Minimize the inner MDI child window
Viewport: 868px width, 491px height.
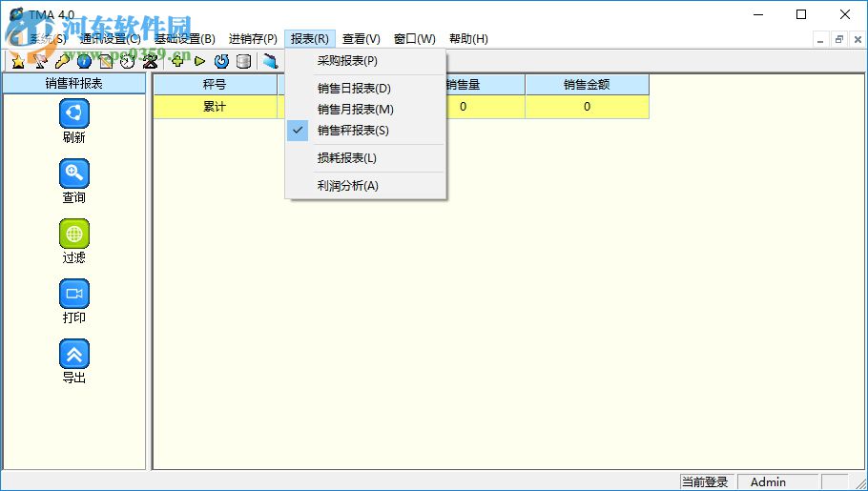click(x=820, y=40)
